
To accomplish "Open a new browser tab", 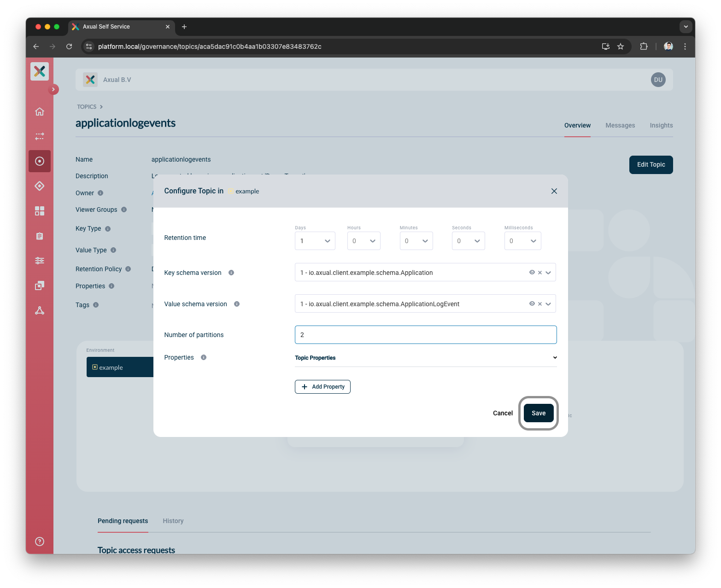I will click(184, 27).
